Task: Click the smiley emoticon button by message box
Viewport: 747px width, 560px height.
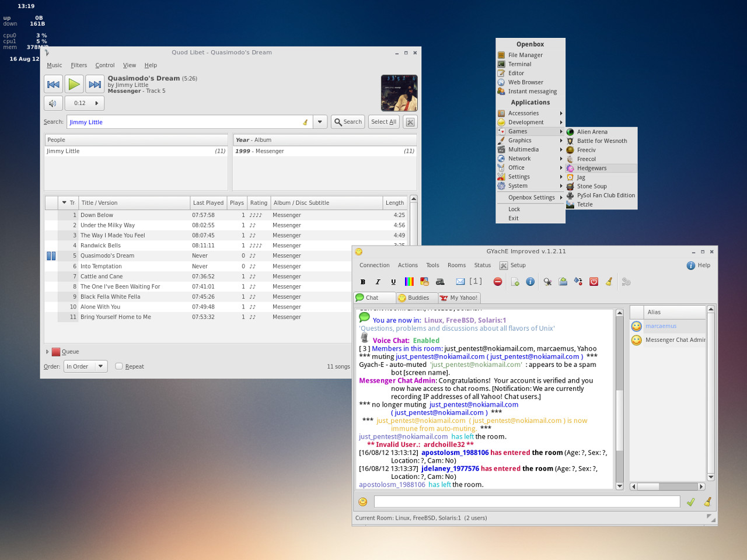Action: (x=362, y=502)
